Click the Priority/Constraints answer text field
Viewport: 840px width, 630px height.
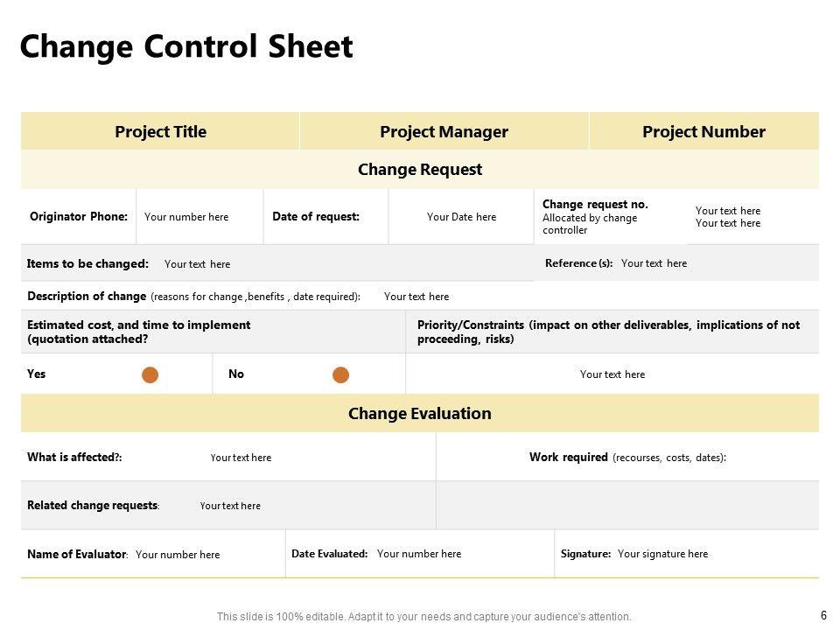pyautogui.click(x=612, y=374)
